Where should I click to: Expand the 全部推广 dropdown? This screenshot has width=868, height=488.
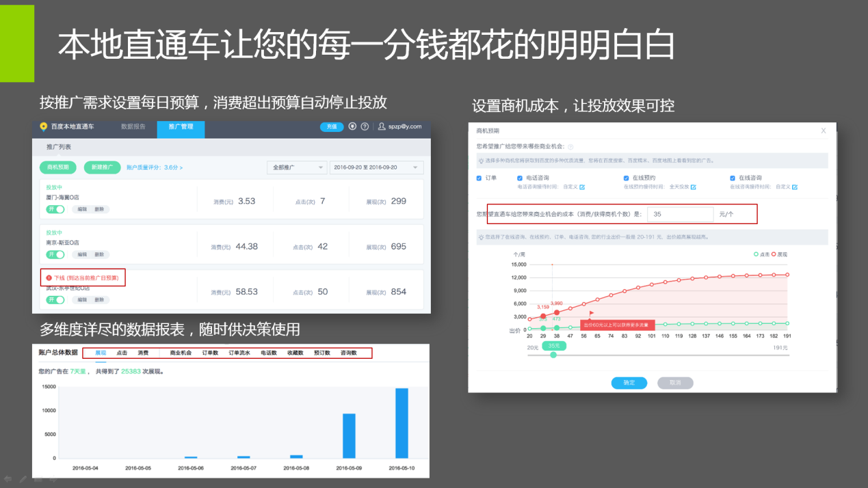click(297, 167)
